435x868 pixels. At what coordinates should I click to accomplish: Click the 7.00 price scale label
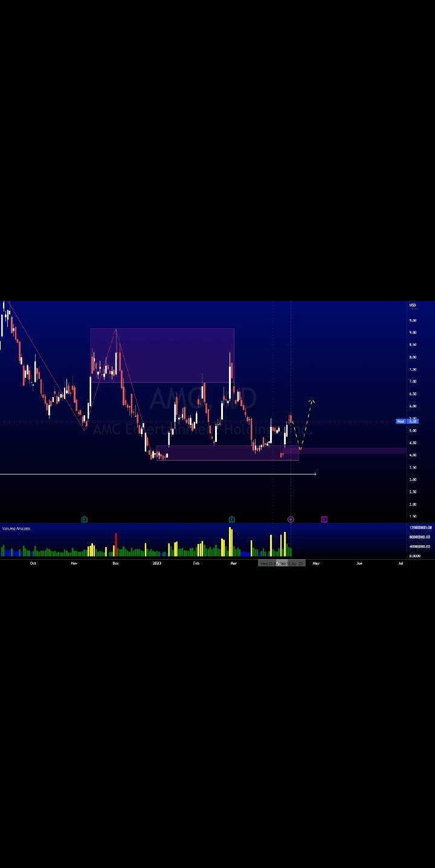(413, 381)
